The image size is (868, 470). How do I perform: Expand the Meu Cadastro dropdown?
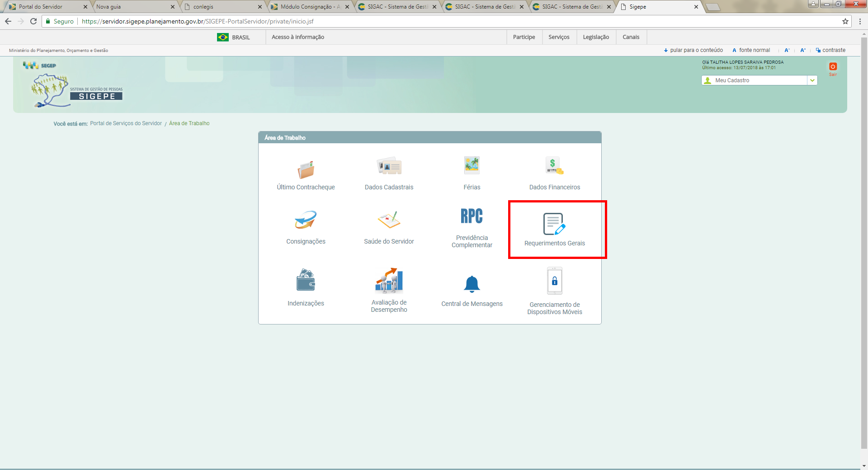812,80
